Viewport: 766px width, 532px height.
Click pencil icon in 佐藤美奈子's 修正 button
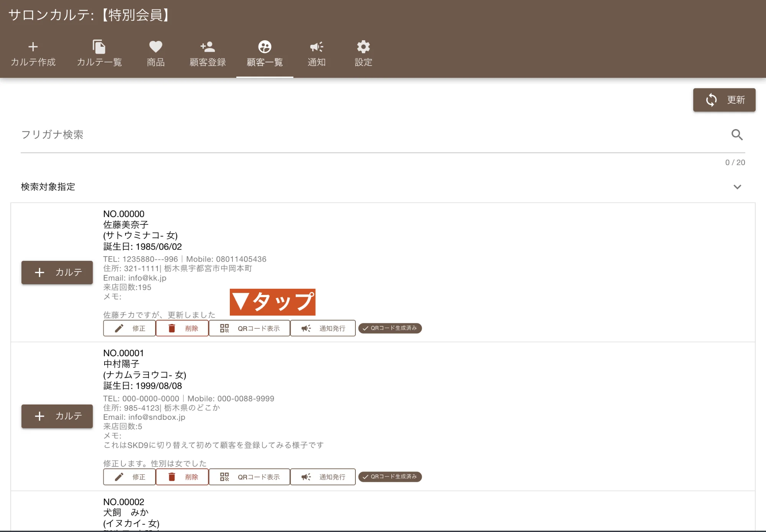[x=119, y=328]
